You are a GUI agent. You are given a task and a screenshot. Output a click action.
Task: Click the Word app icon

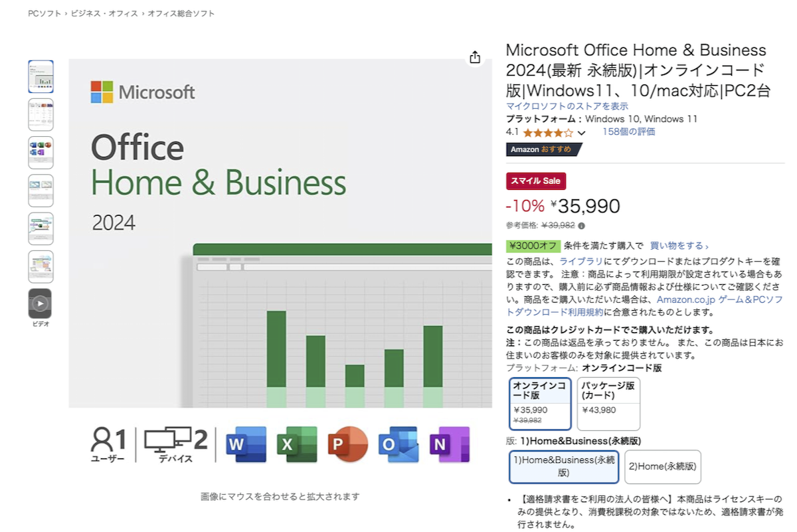[246, 444]
